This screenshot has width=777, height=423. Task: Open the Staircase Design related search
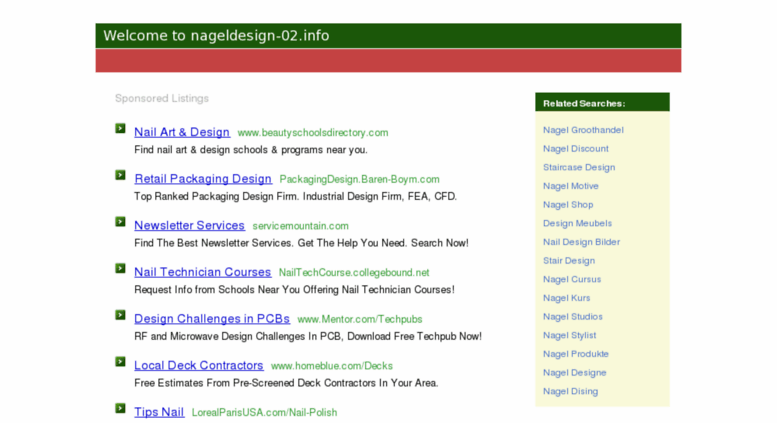point(578,167)
